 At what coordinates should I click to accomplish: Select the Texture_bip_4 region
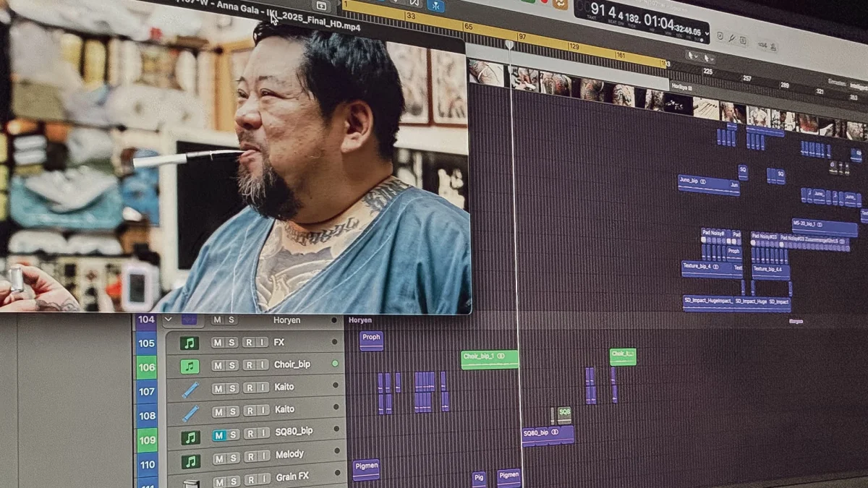(712, 269)
